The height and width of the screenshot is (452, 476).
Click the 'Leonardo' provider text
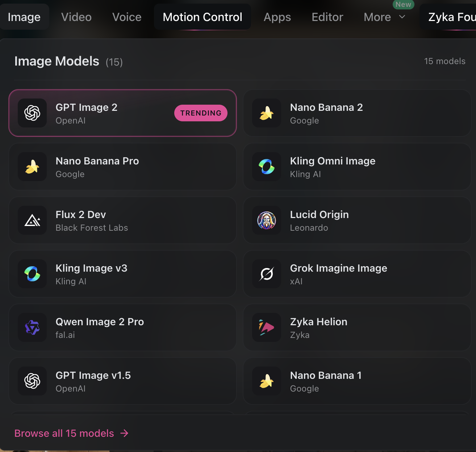[309, 228]
